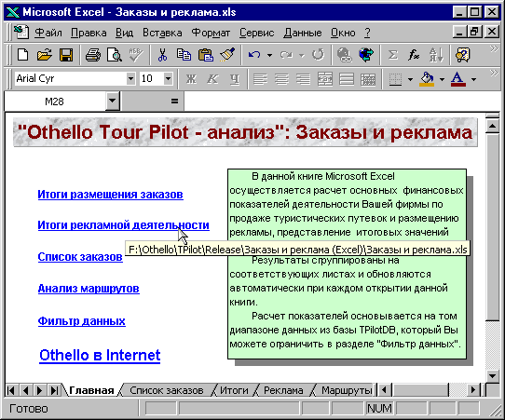Image resolution: width=505 pixels, height=420 pixels.
Task: Apply merge and center icon
Action: pos(325,79)
